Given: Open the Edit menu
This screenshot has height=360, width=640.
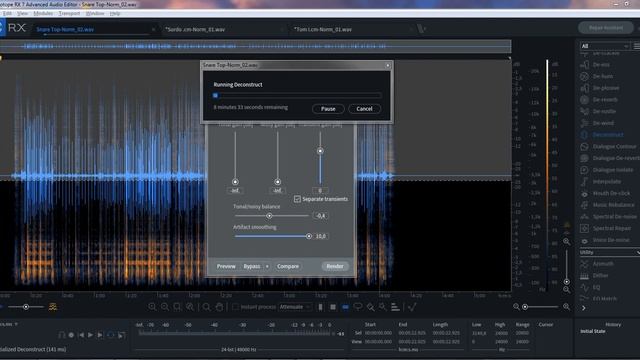Looking at the screenshot, I should pos(7,13).
